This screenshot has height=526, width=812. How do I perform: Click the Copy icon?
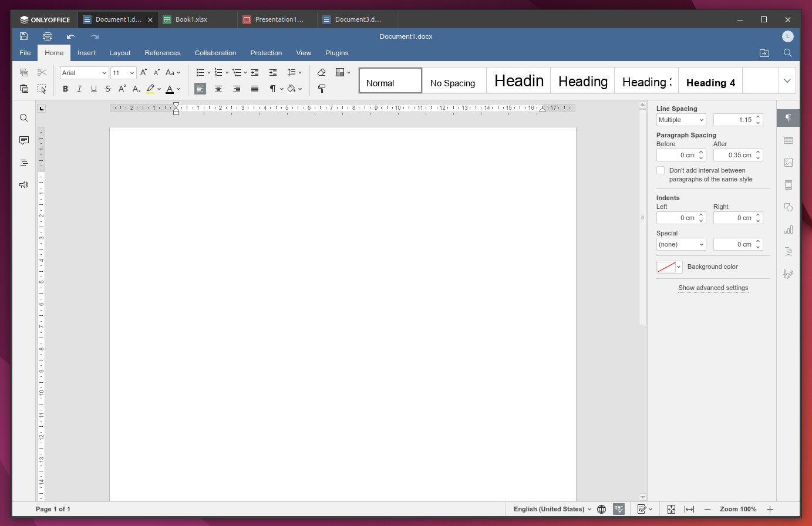pos(24,73)
